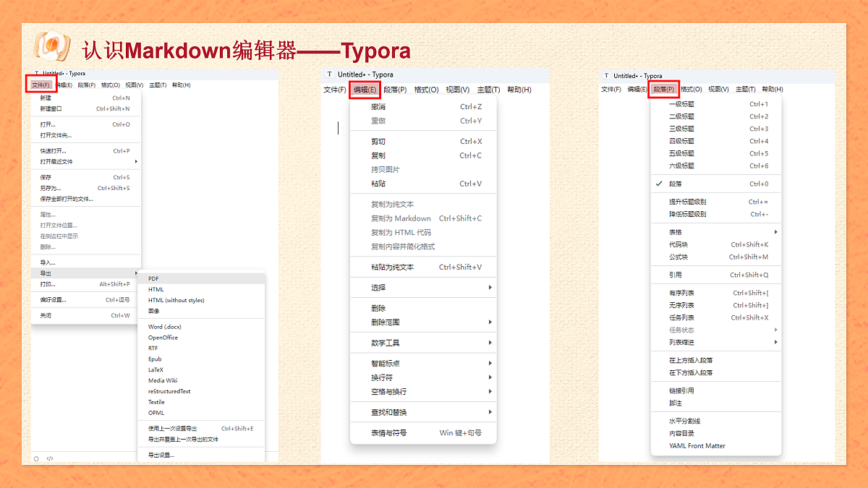
Task: Insert 代码块 from the Paragraph menu
Action: click(718, 244)
